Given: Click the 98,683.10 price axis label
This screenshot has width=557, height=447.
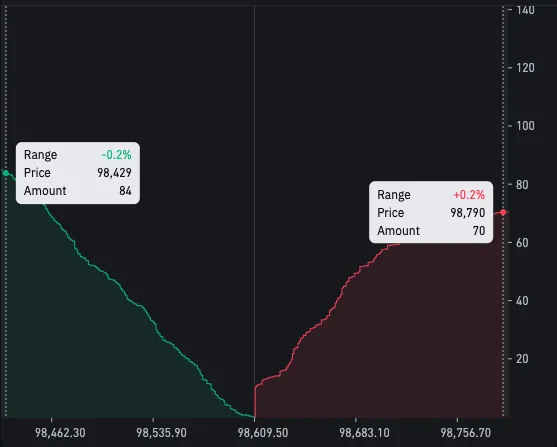Looking at the screenshot, I should (x=364, y=433).
